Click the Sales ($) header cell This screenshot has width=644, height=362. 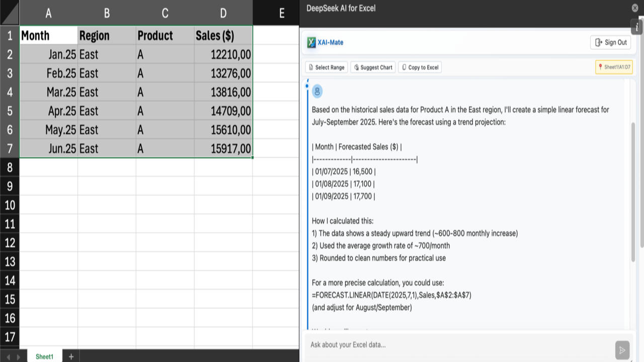click(223, 35)
